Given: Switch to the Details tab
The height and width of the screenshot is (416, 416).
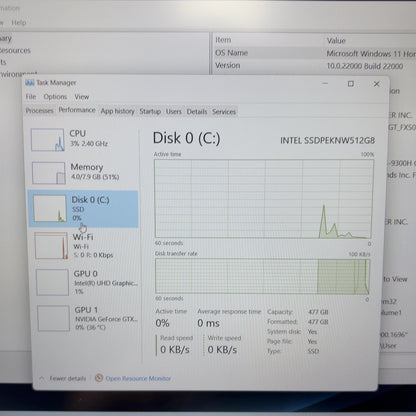Looking at the screenshot, I should pos(197,112).
